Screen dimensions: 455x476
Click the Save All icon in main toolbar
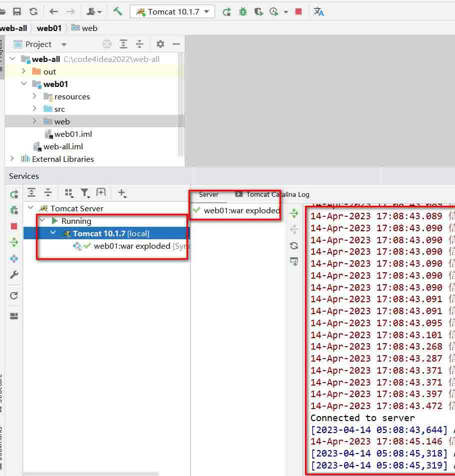(x=16, y=12)
